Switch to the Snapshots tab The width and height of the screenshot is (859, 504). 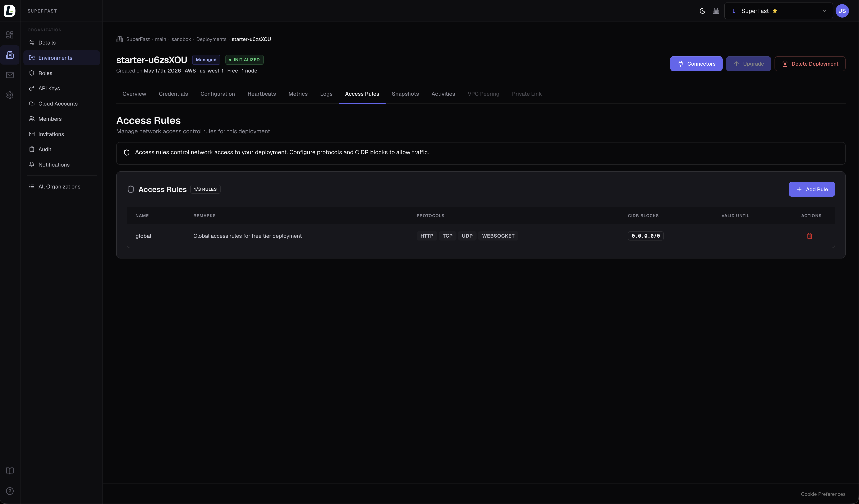coord(405,94)
